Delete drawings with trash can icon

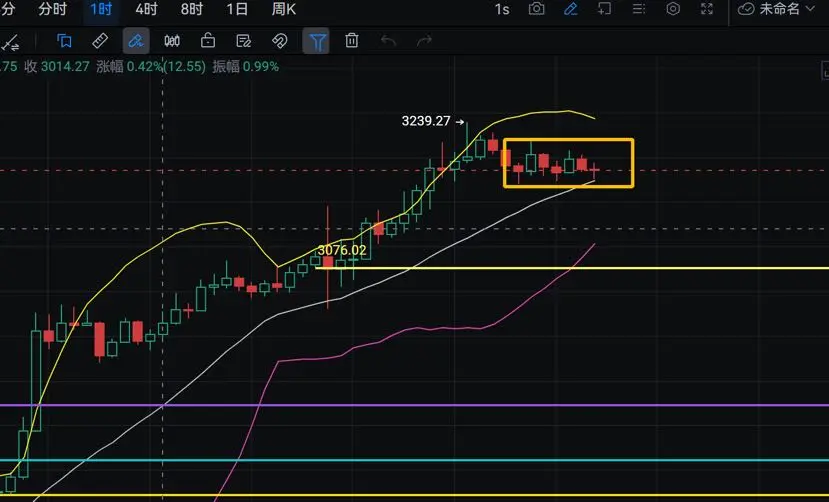tap(352, 41)
